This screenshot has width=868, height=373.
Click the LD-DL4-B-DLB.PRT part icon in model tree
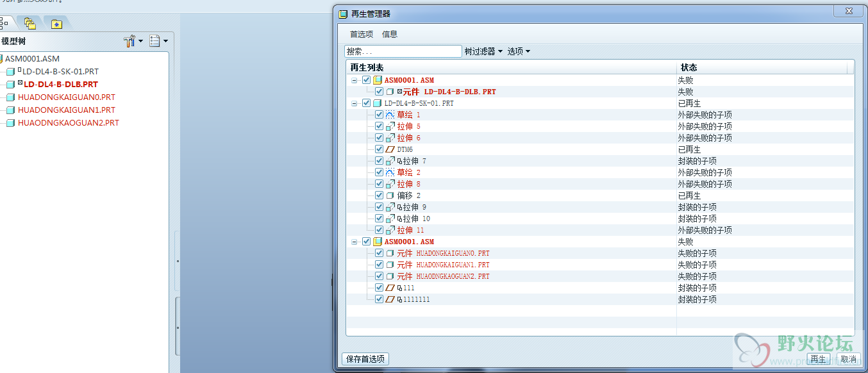click(10, 85)
